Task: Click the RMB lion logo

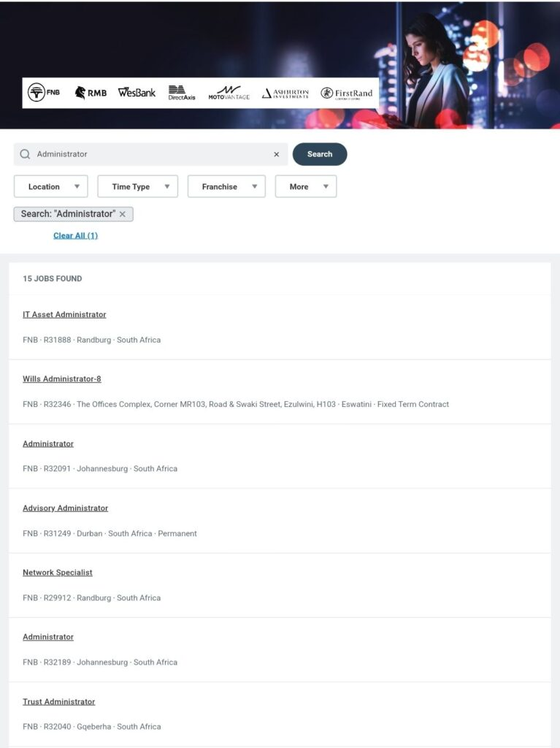Action: tap(91, 93)
